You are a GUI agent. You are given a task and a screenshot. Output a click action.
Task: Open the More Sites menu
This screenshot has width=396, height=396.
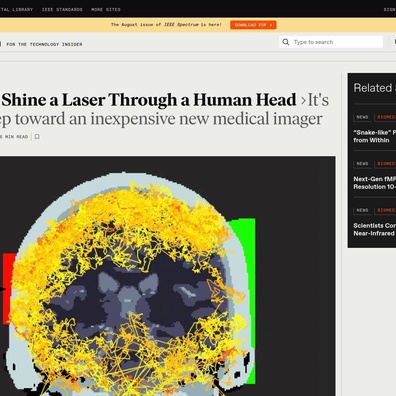coord(106,10)
